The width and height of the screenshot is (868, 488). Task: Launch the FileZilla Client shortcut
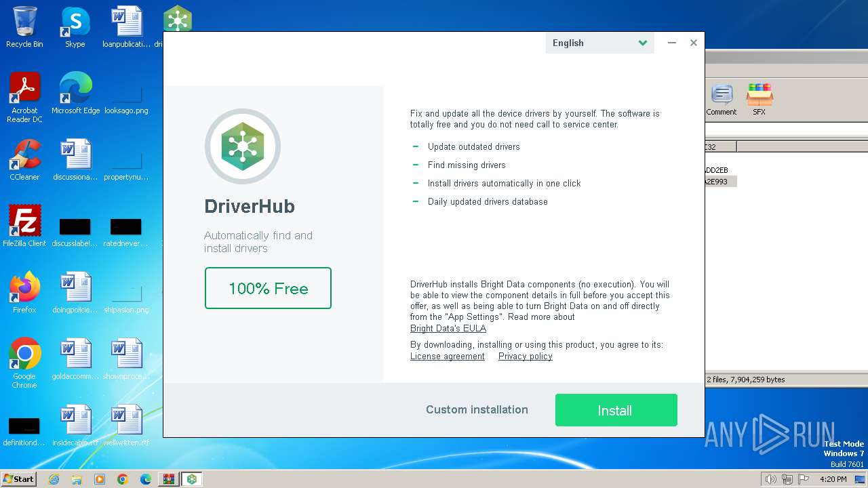coord(24,226)
